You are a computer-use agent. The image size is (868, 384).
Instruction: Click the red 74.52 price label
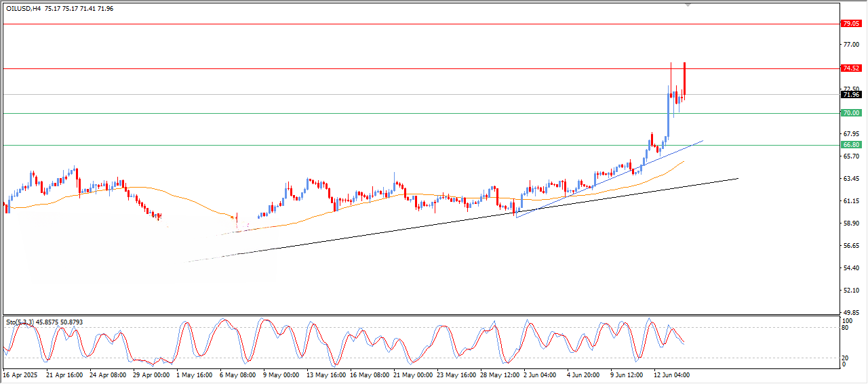850,68
